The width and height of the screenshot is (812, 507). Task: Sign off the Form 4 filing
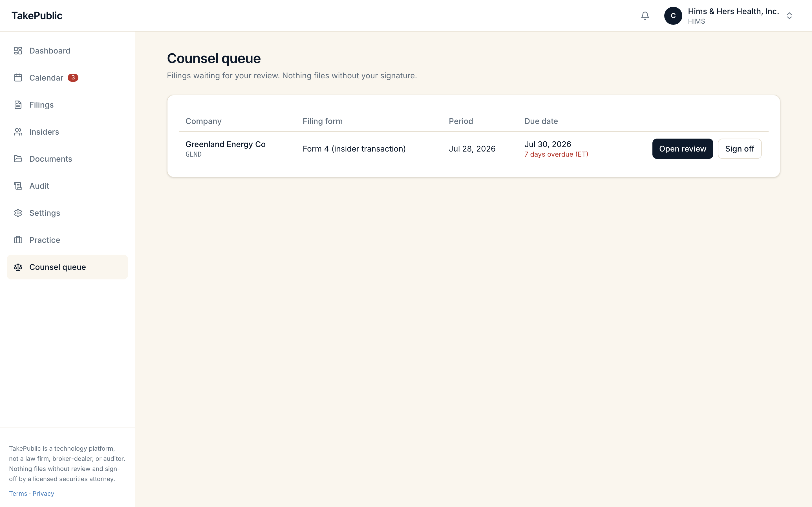tap(740, 149)
